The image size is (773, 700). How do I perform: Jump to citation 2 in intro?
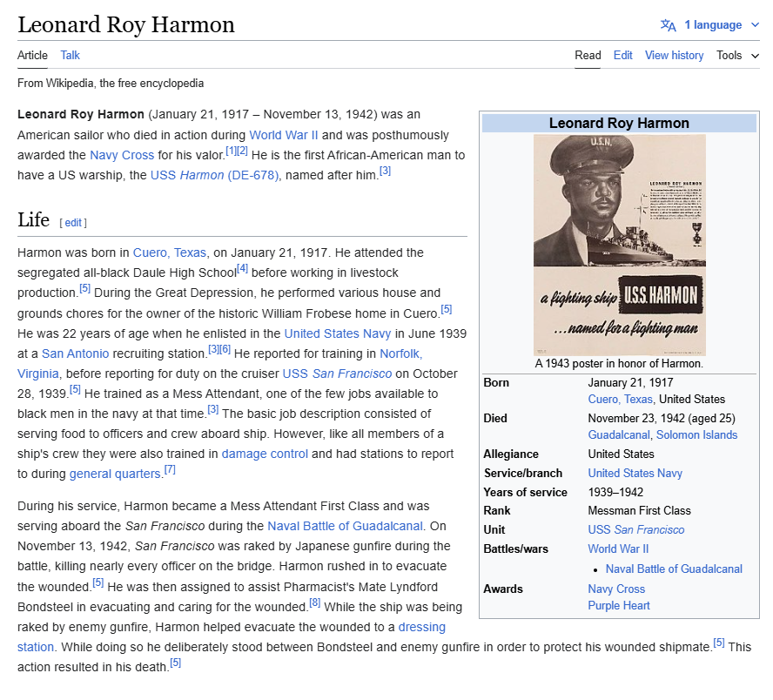242,151
